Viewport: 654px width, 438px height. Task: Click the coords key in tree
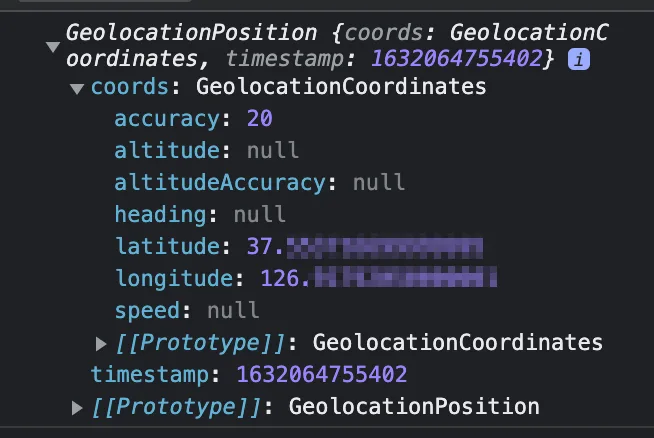click(x=130, y=87)
